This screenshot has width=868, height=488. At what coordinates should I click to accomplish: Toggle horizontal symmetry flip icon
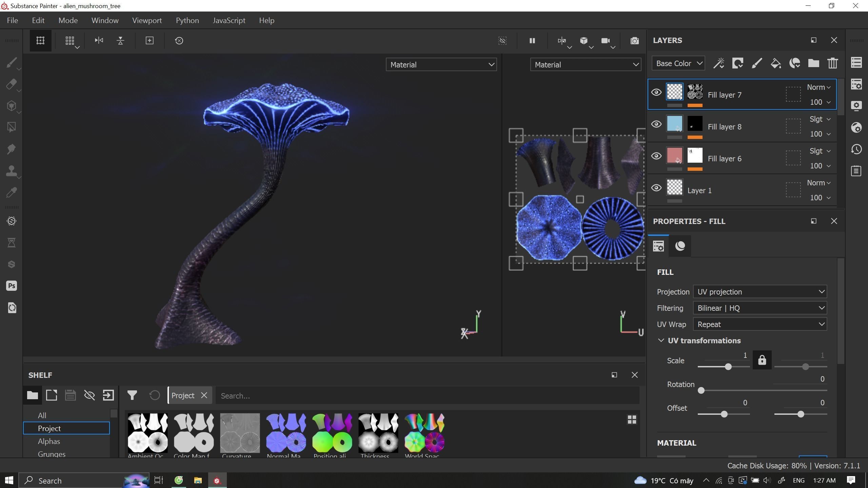99,41
